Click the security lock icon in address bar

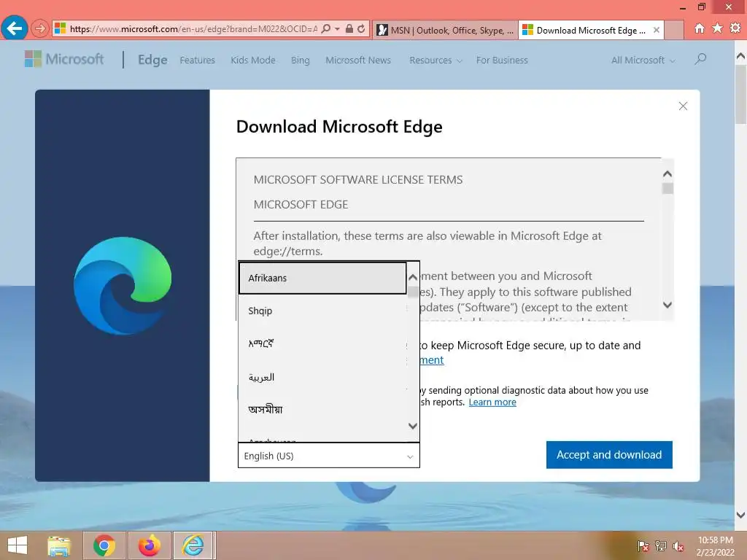(x=349, y=29)
